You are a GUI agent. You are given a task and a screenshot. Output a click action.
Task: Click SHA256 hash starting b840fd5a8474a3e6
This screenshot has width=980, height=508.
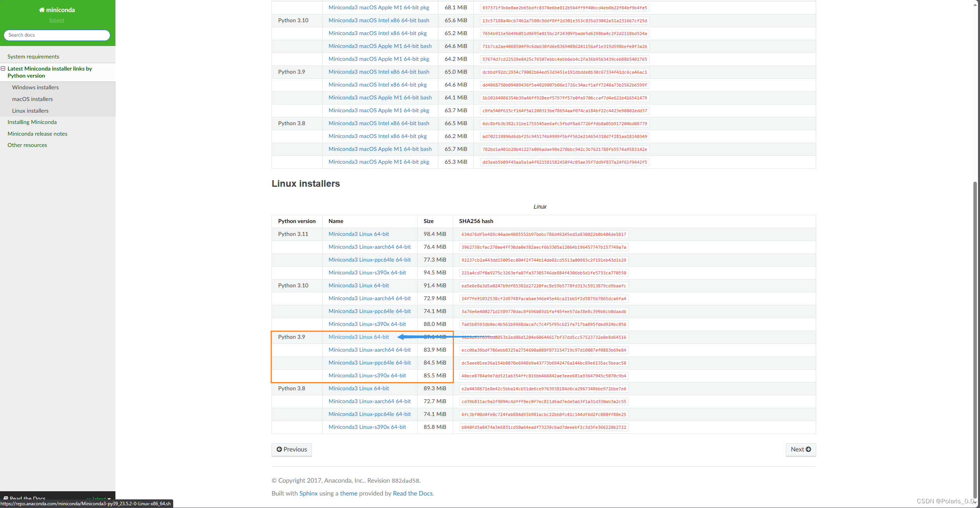pos(544,427)
